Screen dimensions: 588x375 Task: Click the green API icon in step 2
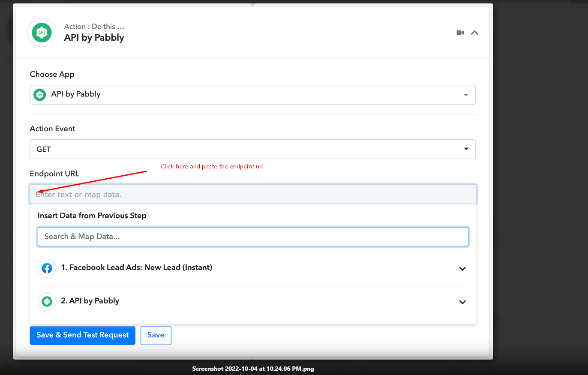click(47, 301)
